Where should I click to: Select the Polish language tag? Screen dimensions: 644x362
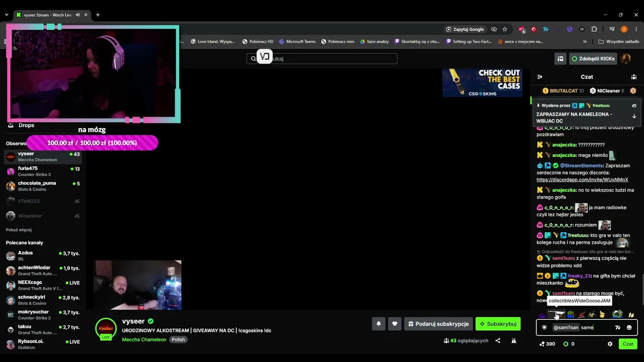pyautogui.click(x=178, y=339)
